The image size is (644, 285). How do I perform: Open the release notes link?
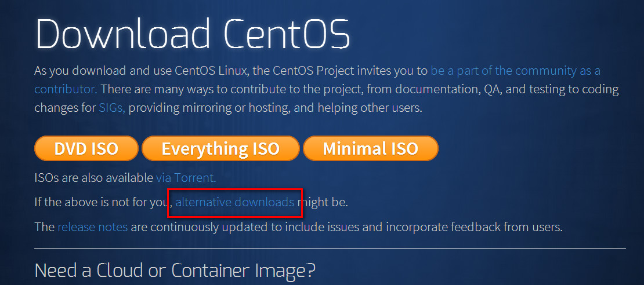point(92,226)
